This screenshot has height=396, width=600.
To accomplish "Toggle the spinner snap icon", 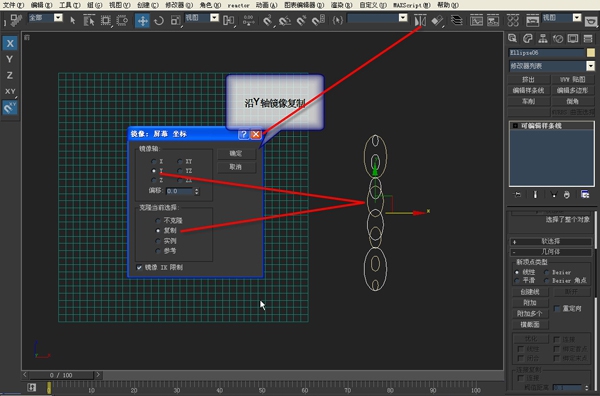I will click(318, 20).
